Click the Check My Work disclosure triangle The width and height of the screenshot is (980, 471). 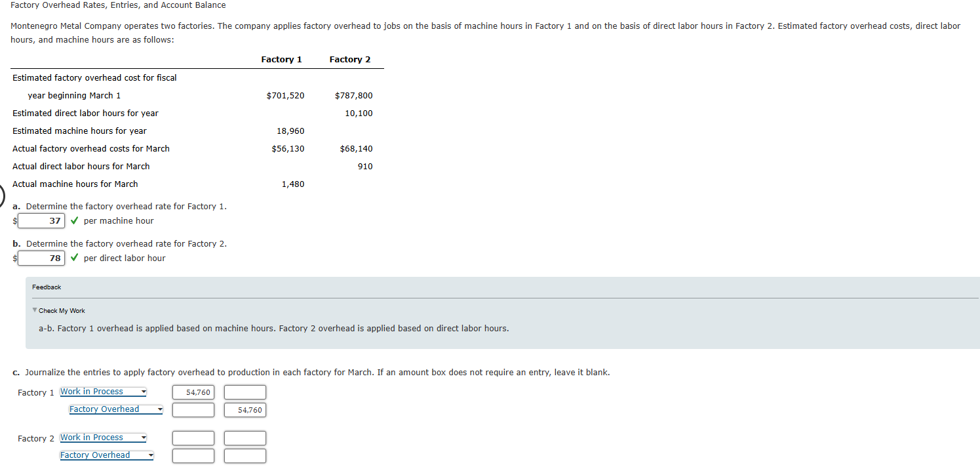pyautogui.click(x=35, y=310)
